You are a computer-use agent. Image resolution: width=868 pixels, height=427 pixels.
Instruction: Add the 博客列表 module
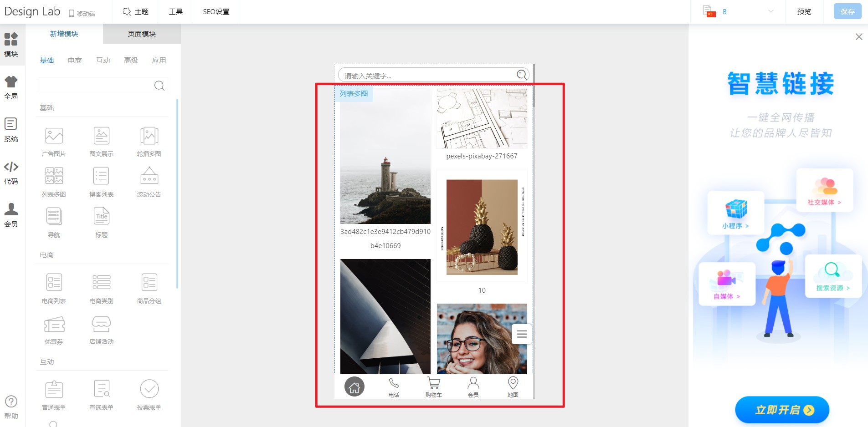tap(102, 182)
